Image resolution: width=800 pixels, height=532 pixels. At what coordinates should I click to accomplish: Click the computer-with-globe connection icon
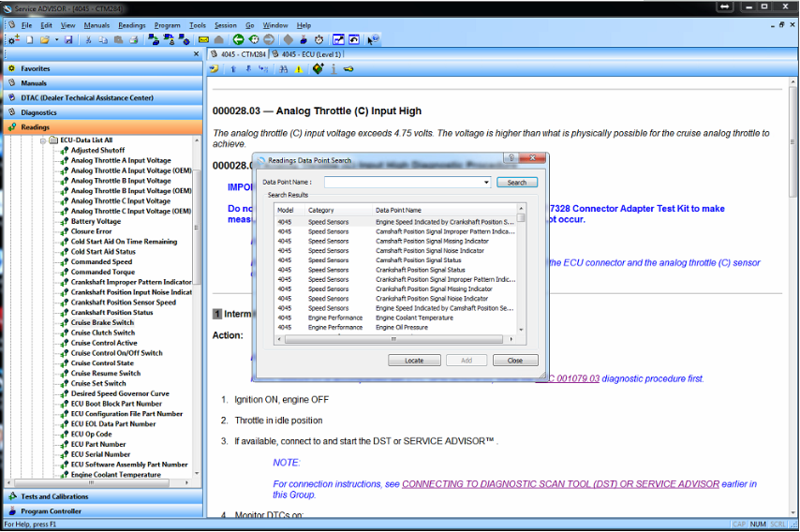[184, 39]
